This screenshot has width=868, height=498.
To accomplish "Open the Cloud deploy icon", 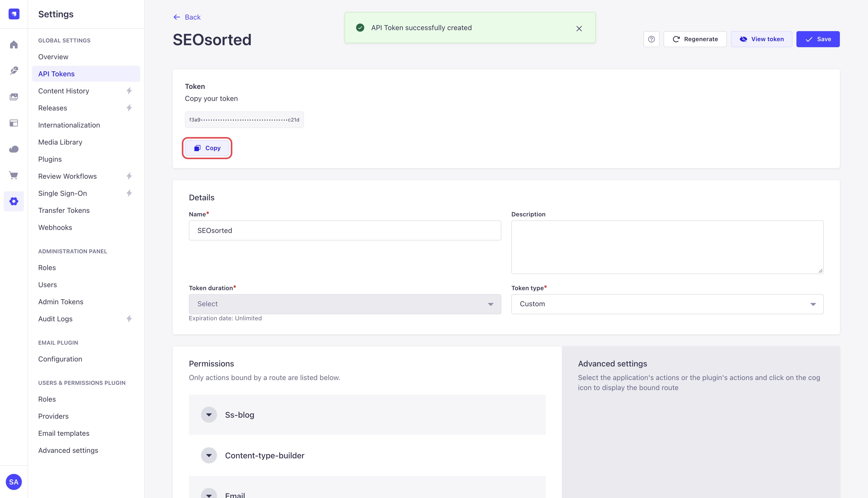I will pos(14,149).
